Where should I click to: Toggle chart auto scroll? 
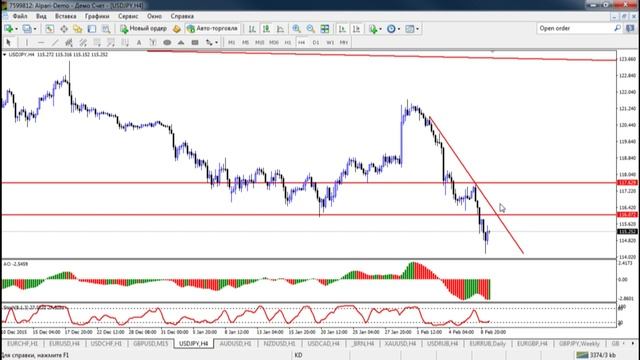coord(342,29)
